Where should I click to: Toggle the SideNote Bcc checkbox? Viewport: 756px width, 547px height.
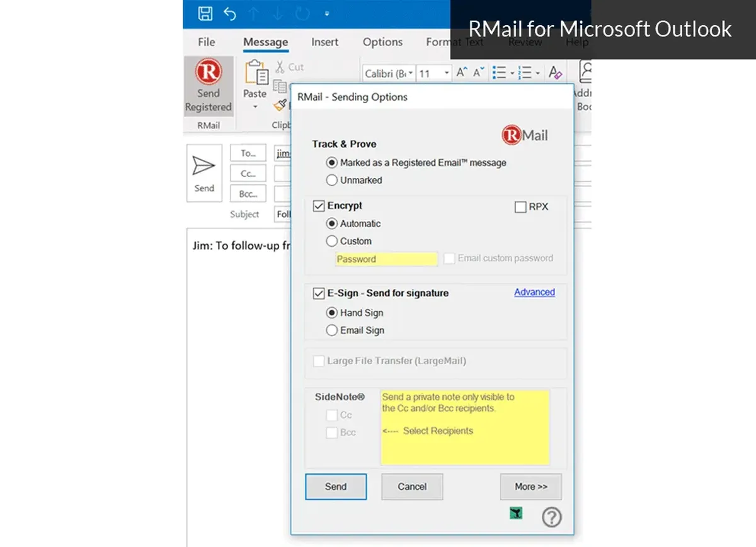(331, 432)
